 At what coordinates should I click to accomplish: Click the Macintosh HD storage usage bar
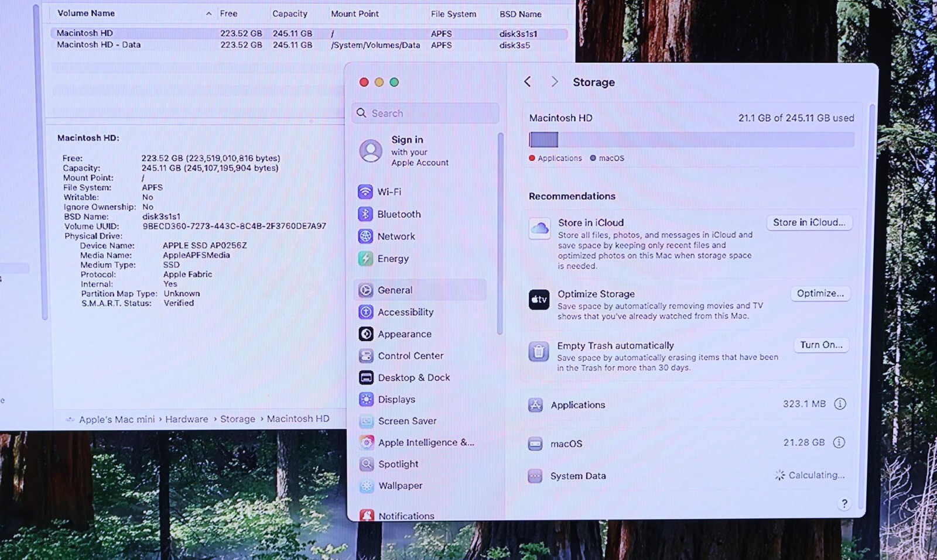pyautogui.click(x=692, y=140)
